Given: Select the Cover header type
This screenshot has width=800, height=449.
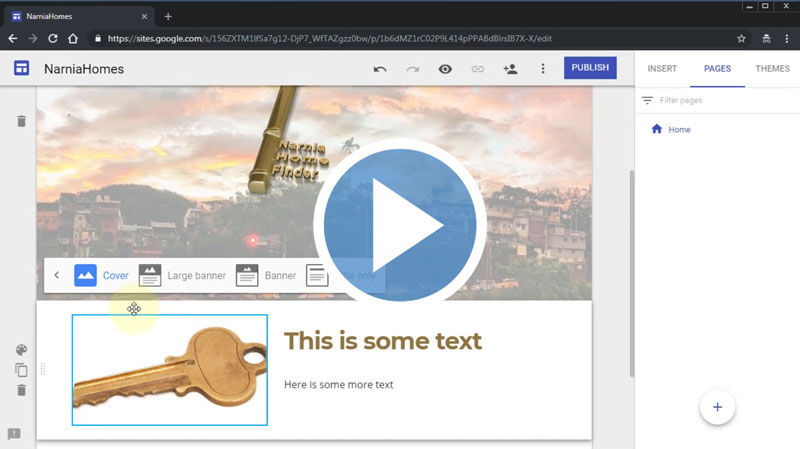Looking at the screenshot, I should [101, 275].
